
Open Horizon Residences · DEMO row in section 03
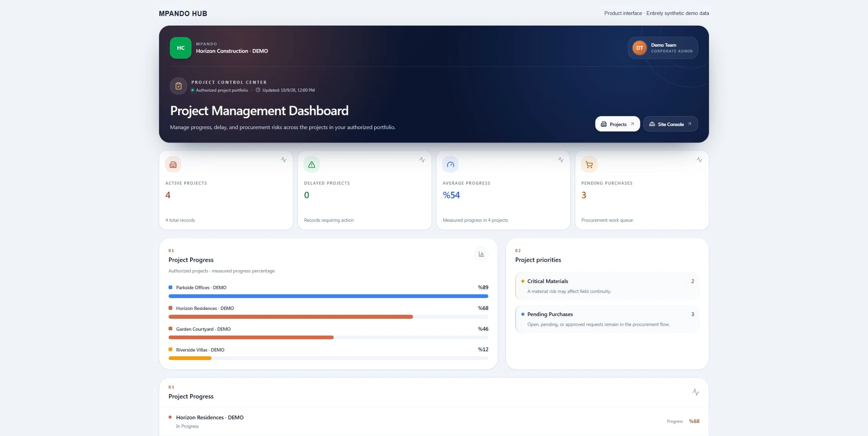[x=434, y=421]
